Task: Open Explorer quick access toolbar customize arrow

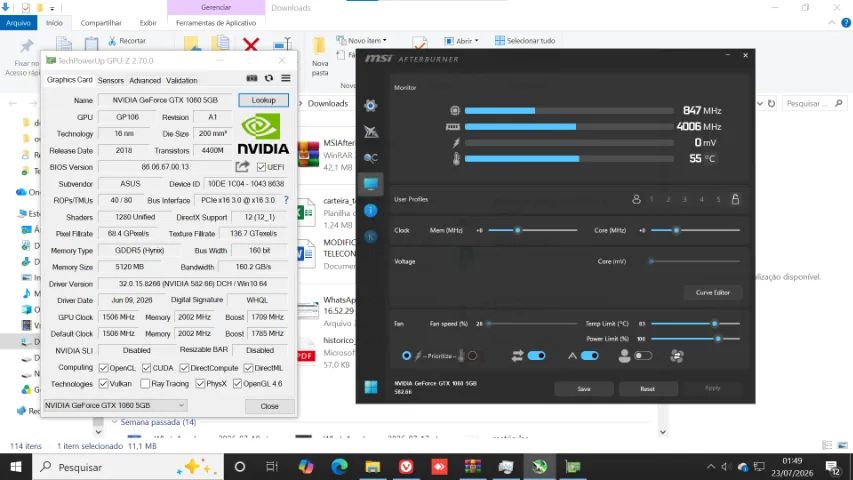Action: 52,8
